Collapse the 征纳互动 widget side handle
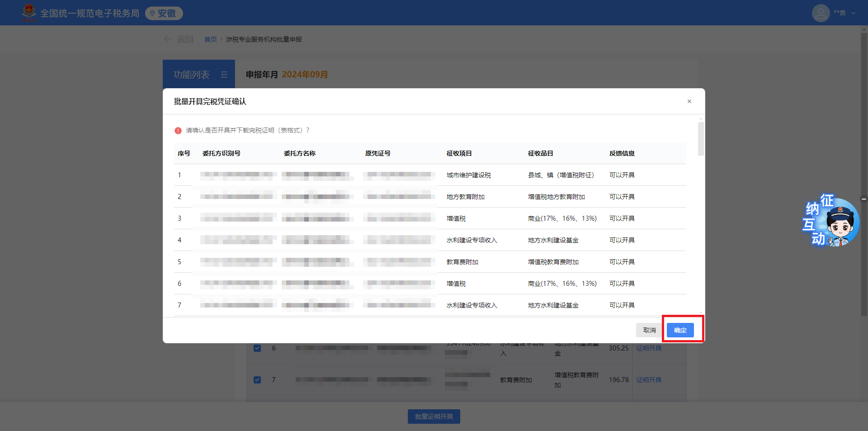The image size is (868, 431). coord(863,199)
